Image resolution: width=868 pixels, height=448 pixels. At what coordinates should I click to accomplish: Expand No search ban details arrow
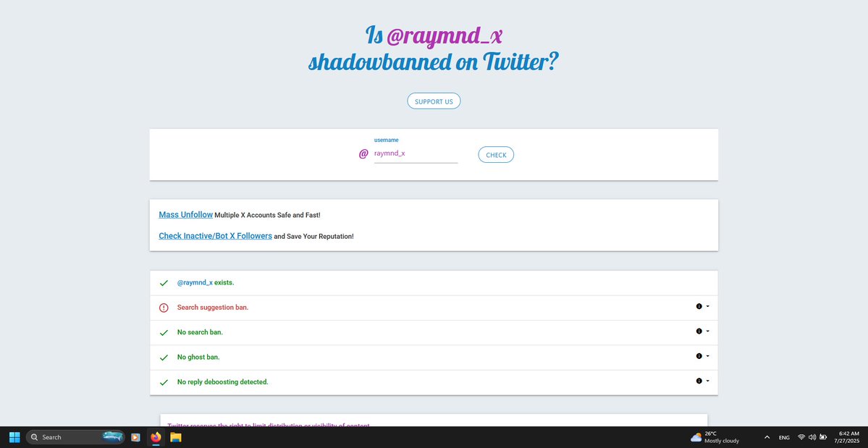click(x=708, y=331)
